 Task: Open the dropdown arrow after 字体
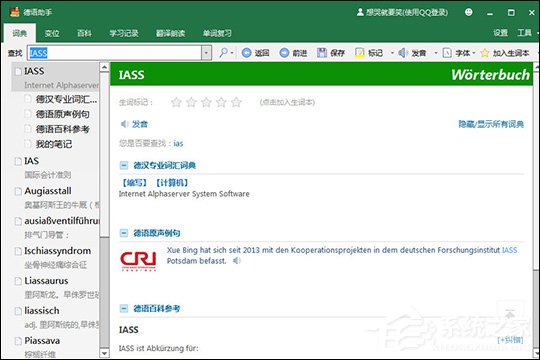(474, 53)
